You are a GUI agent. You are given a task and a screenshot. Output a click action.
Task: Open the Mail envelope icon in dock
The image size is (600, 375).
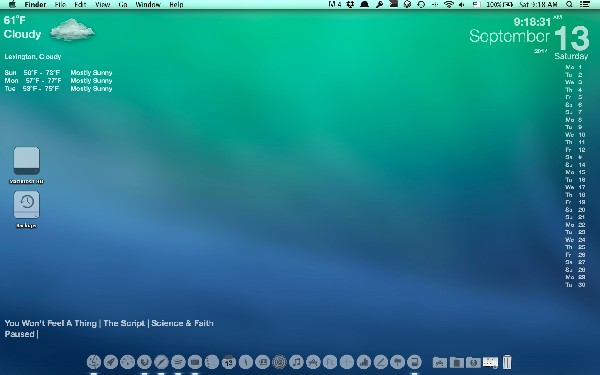coord(195,362)
